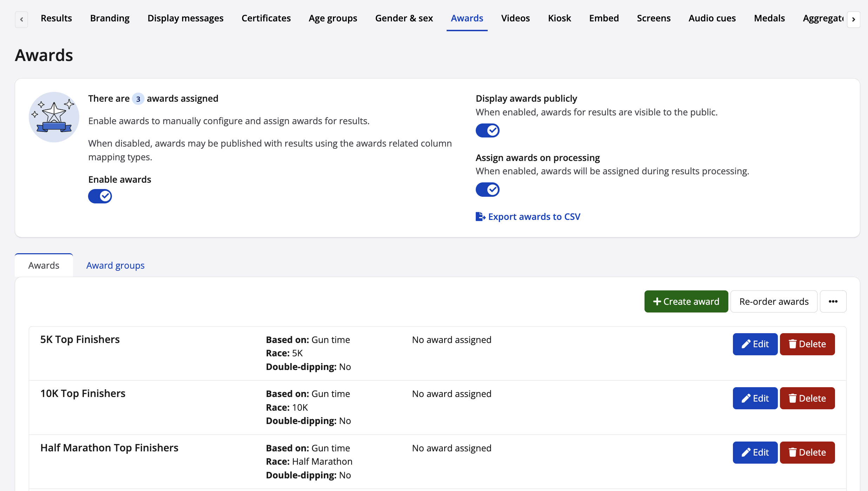868x491 pixels.
Task: Edit the 5K Top Finishers award
Action: coord(755,344)
